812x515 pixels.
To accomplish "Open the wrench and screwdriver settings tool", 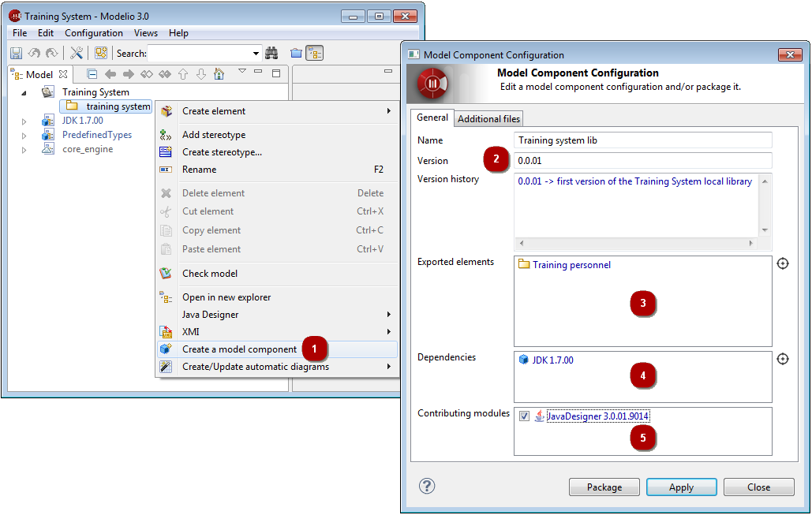I will (77, 54).
